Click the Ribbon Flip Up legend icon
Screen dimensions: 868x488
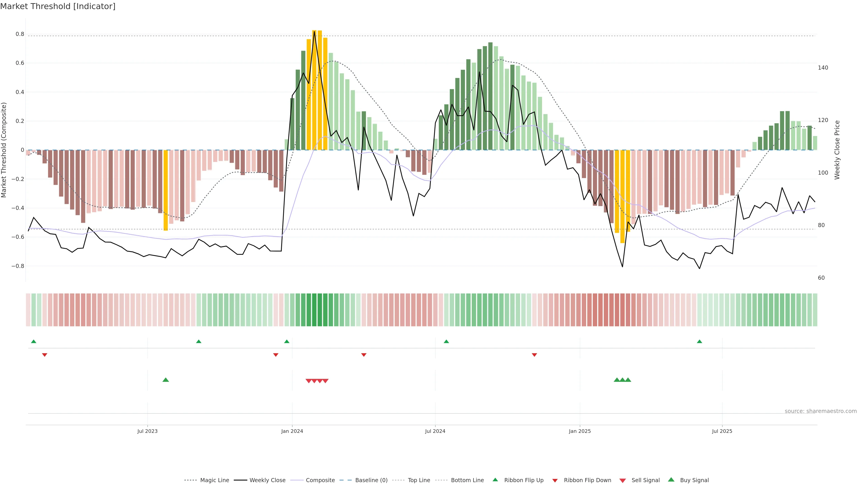point(495,480)
